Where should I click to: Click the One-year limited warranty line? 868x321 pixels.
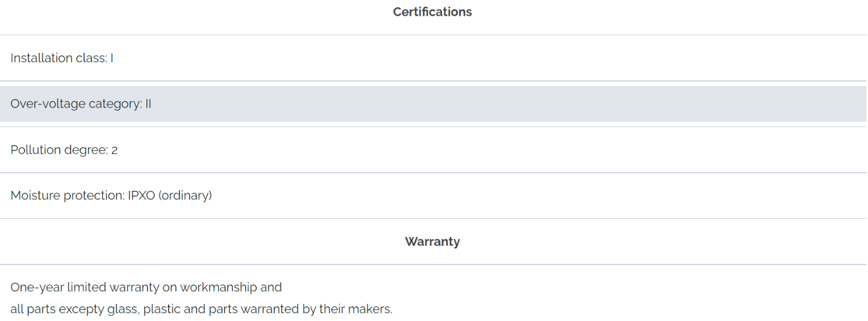[x=146, y=288]
